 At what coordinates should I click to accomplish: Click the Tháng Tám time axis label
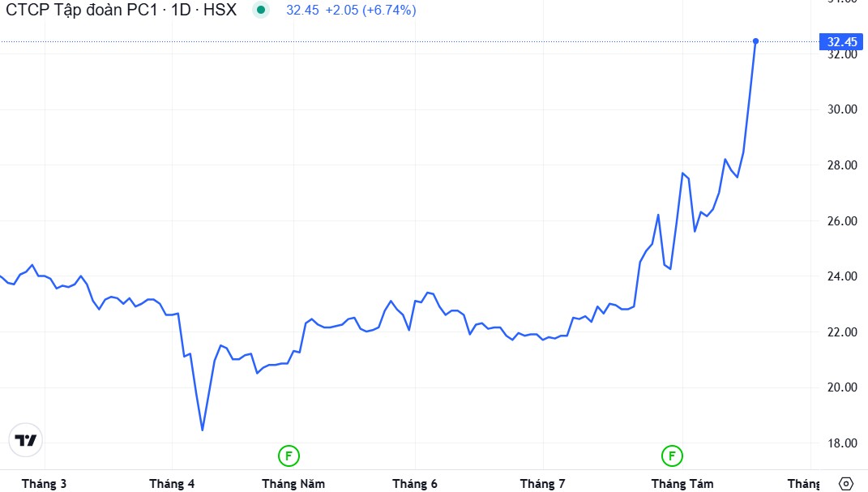[682, 484]
